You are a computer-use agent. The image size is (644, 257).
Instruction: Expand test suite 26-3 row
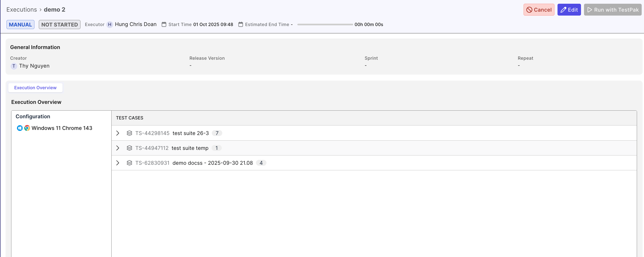[x=118, y=133]
